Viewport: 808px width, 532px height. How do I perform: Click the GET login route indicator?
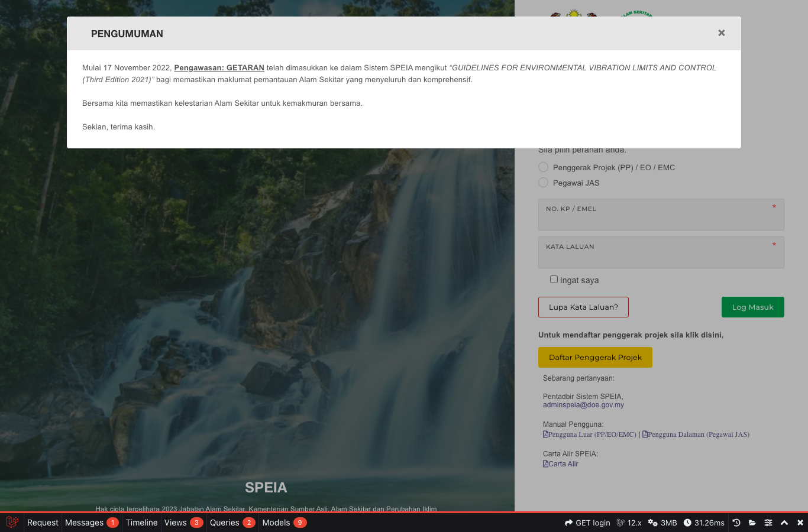(587, 523)
